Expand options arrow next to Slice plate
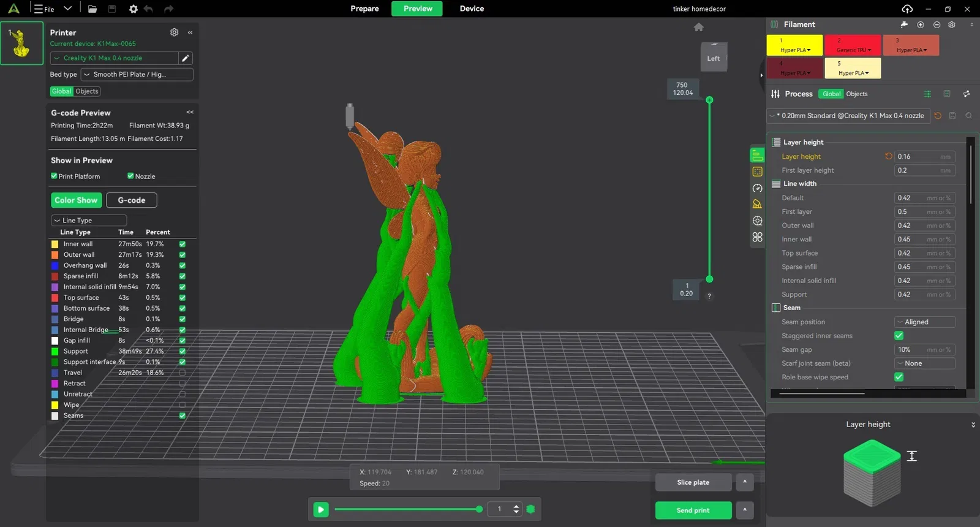 tap(745, 482)
